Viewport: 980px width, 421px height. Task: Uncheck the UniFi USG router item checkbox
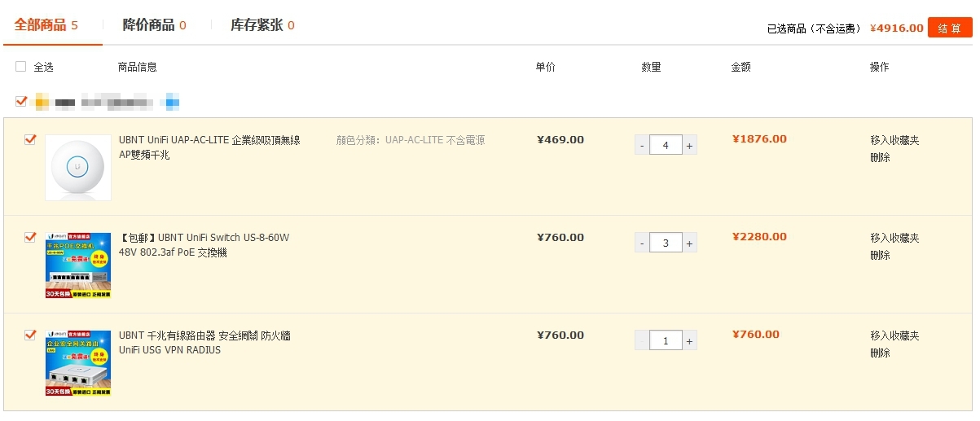pos(30,335)
